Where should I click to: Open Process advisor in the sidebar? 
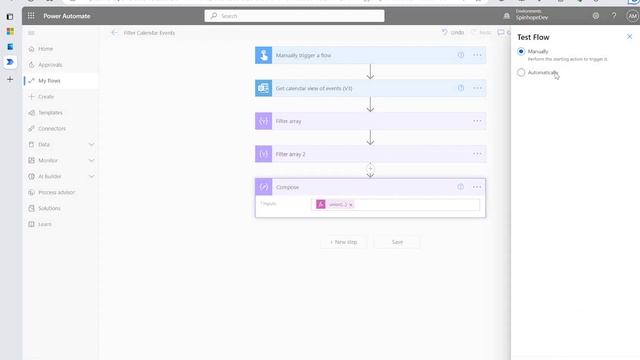pyautogui.click(x=60, y=192)
